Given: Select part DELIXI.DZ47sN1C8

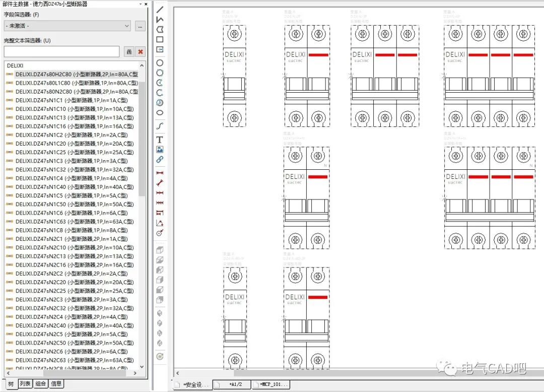Looking at the screenshot, I should (71, 230).
